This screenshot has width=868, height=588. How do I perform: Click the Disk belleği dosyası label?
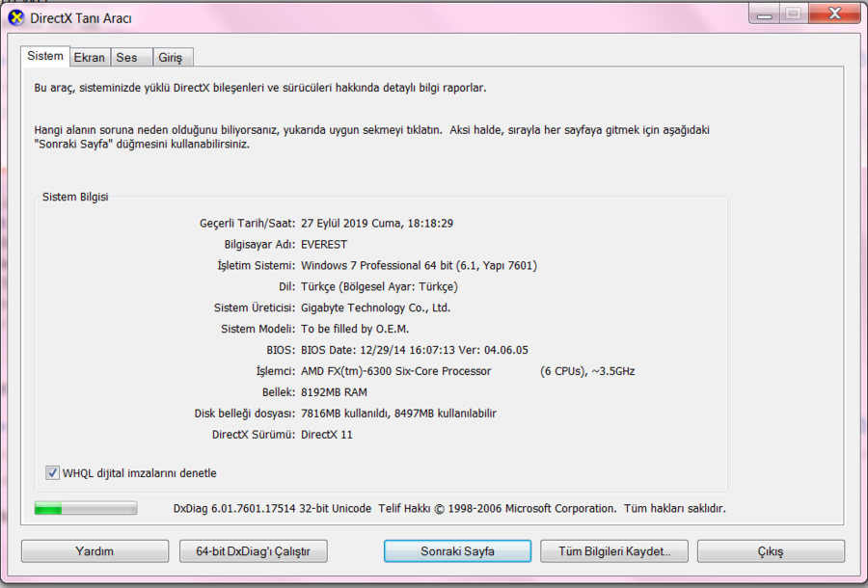click(245, 414)
